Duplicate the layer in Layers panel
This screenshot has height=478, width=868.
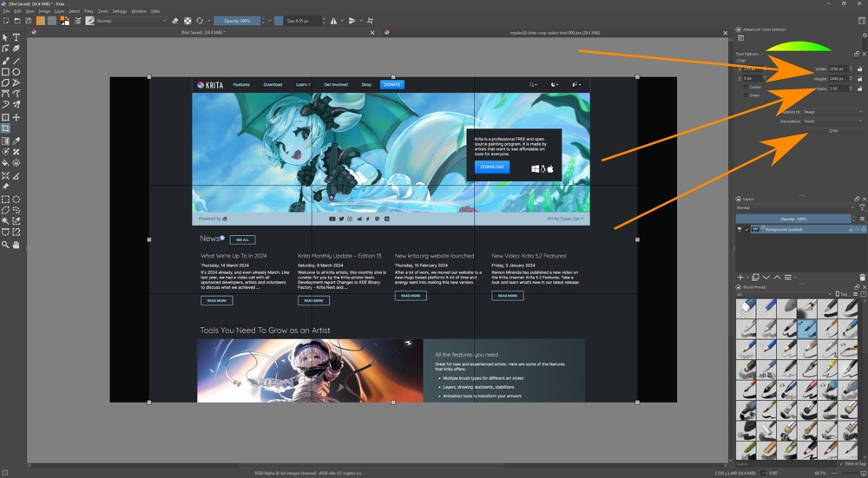[755, 278]
